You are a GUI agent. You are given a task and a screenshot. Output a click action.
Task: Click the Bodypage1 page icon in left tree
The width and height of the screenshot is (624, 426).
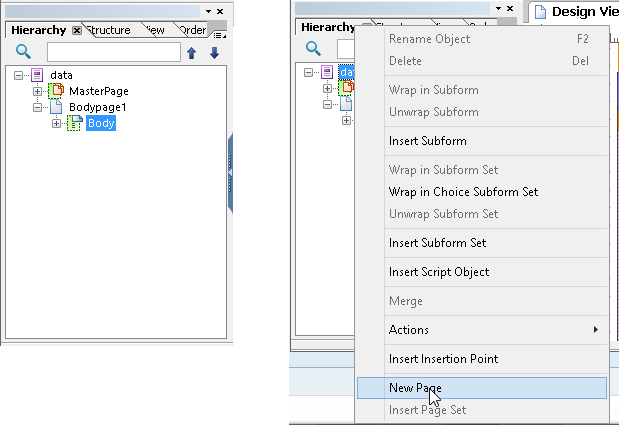56,107
